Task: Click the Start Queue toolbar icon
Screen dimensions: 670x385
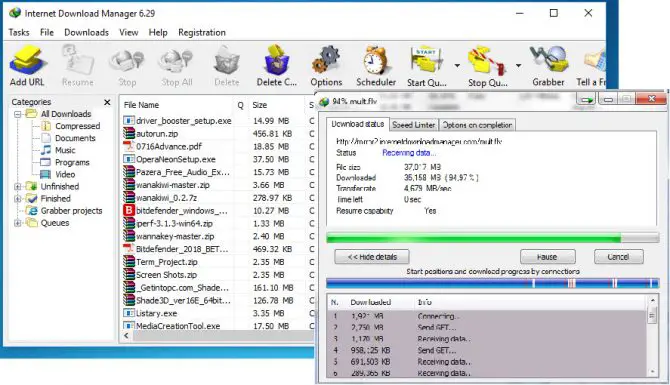Action: click(x=426, y=66)
